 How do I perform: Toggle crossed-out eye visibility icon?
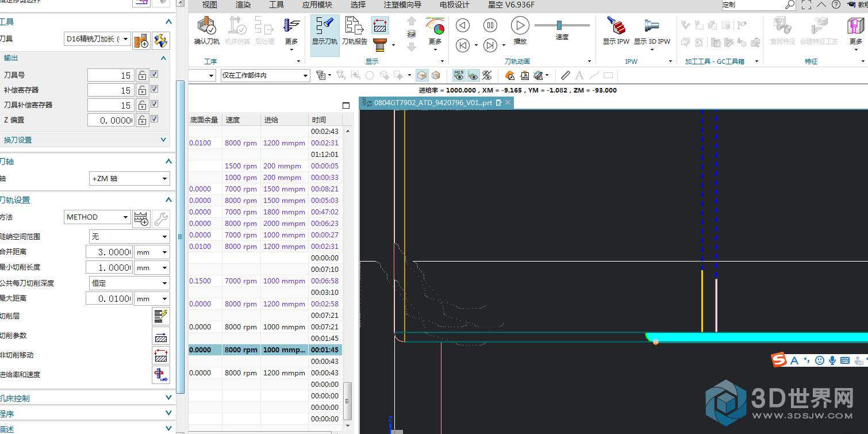(487, 75)
